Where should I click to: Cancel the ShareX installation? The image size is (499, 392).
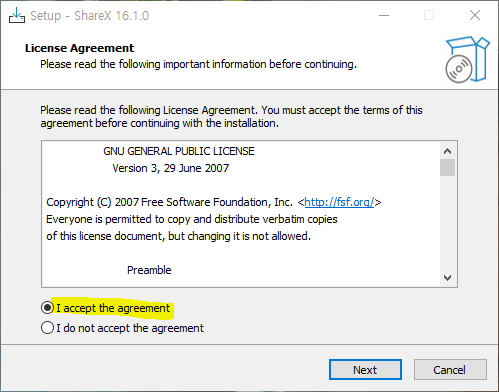point(450,370)
